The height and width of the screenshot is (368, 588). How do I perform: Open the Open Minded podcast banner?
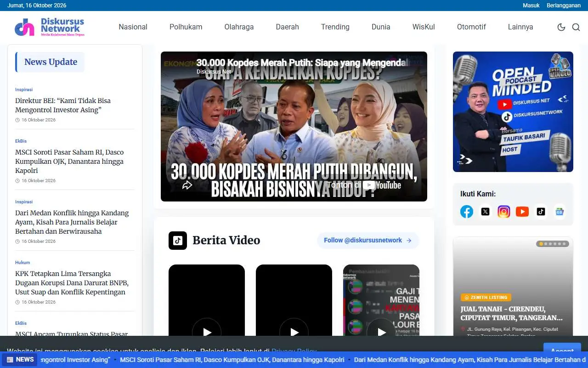coord(513,112)
